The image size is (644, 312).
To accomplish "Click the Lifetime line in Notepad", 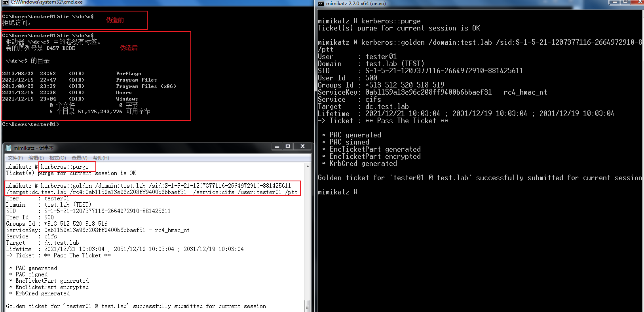I will click(125, 249).
